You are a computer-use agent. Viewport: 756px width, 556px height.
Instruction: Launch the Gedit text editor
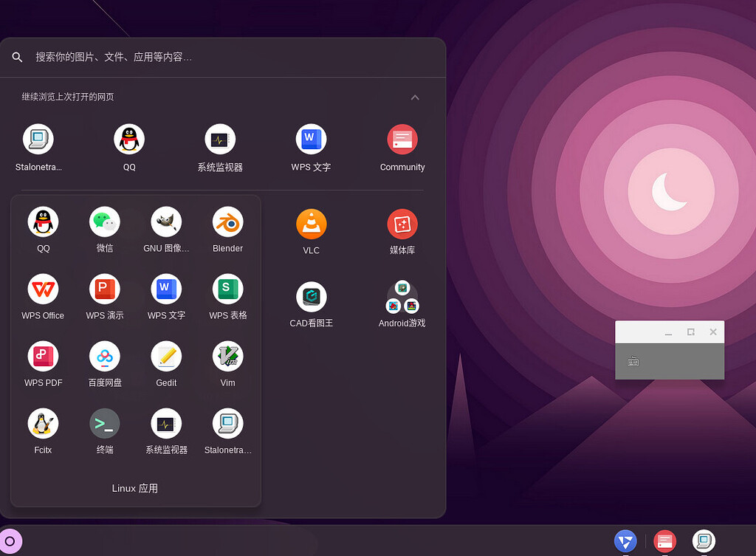pyautogui.click(x=166, y=357)
